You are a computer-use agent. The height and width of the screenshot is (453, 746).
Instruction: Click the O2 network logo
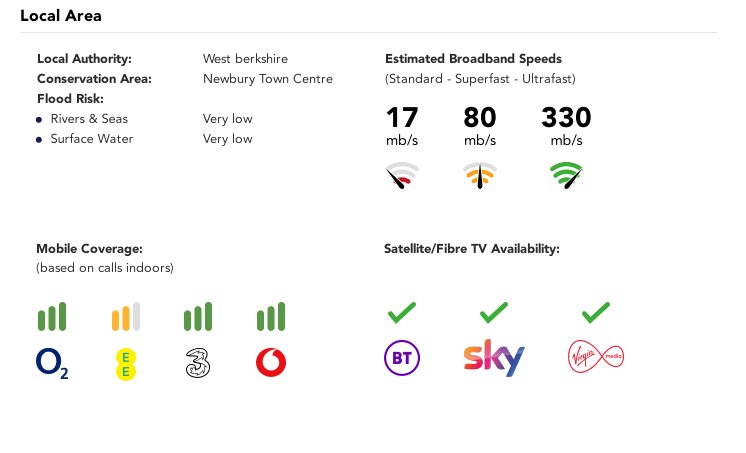(x=52, y=364)
